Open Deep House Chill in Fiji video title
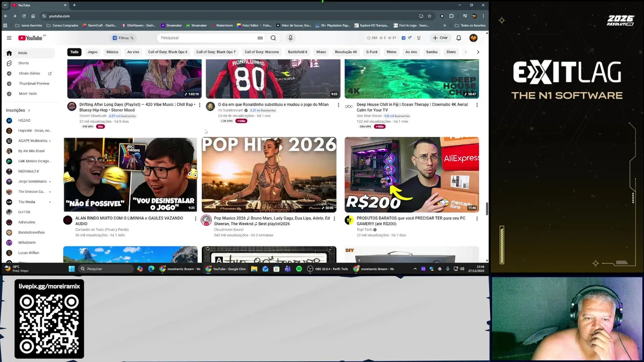 tap(412, 107)
